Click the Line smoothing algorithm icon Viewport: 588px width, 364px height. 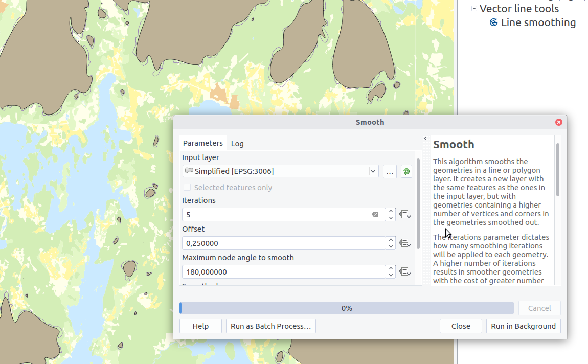pyautogui.click(x=494, y=22)
